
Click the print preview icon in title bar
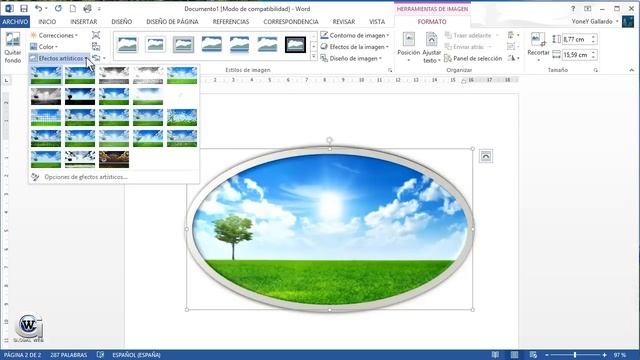pyautogui.click(x=87, y=9)
